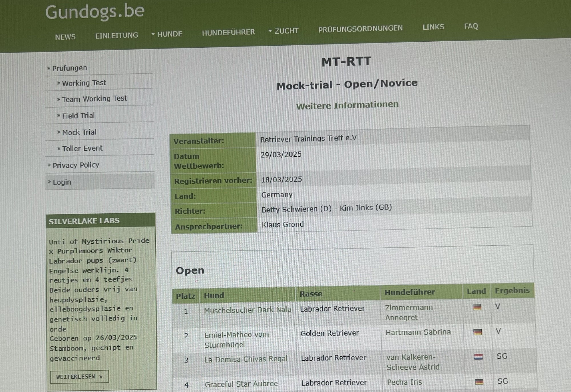Click the Dutch flag in La Demisa Chivas Regal row
The height and width of the screenshot is (392, 571).
[478, 357]
